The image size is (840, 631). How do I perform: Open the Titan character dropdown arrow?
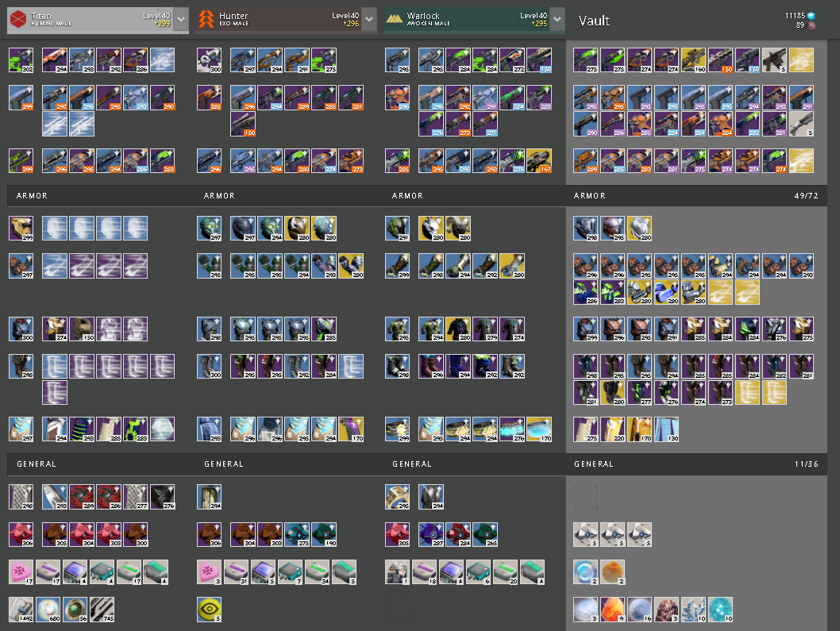click(181, 20)
